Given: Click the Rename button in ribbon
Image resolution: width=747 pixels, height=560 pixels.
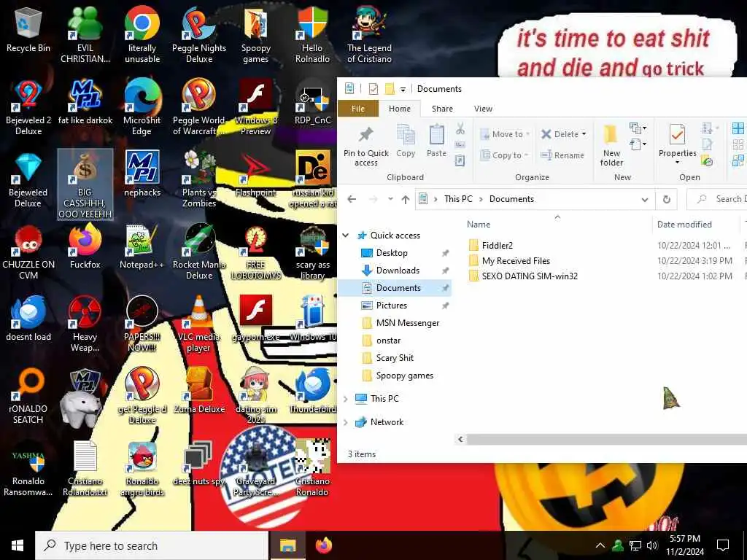Looking at the screenshot, I should [562, 155].
